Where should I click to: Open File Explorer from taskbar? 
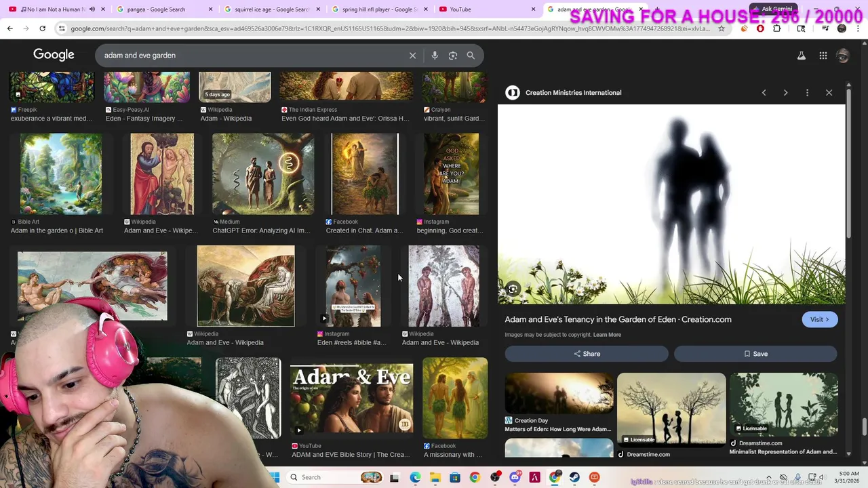point(435,477)
